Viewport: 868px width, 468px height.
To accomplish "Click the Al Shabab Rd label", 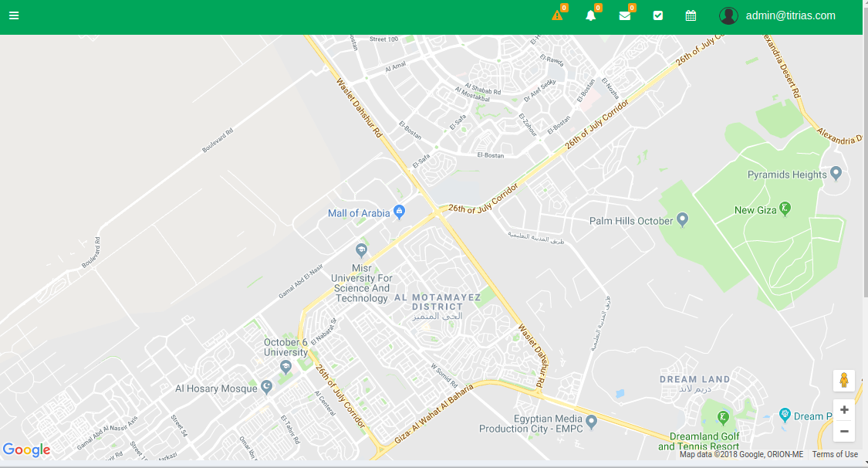I will pyautogui.click(x=483, y=89).
